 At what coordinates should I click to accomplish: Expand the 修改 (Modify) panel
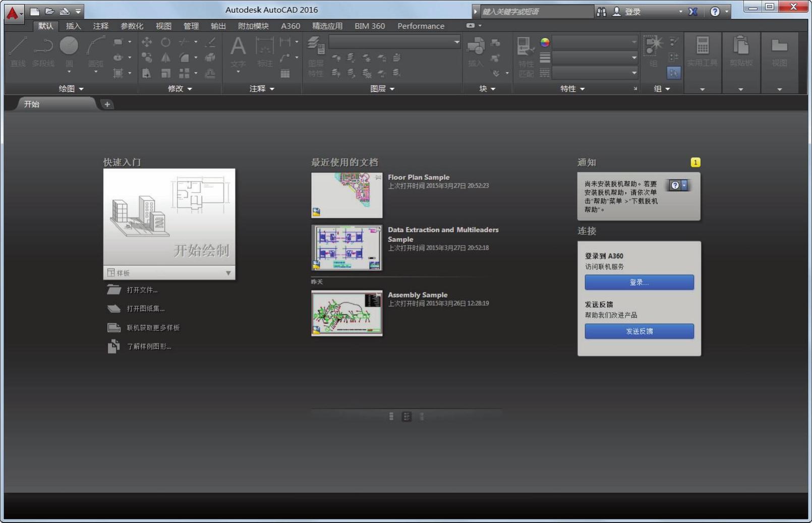[180, 89]
